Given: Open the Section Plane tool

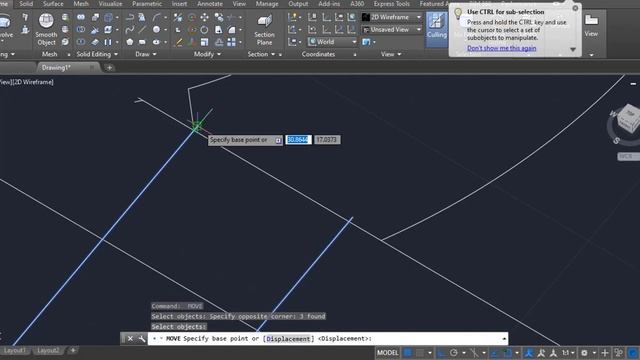Looking at the screenshot, I should pos(264,30).
